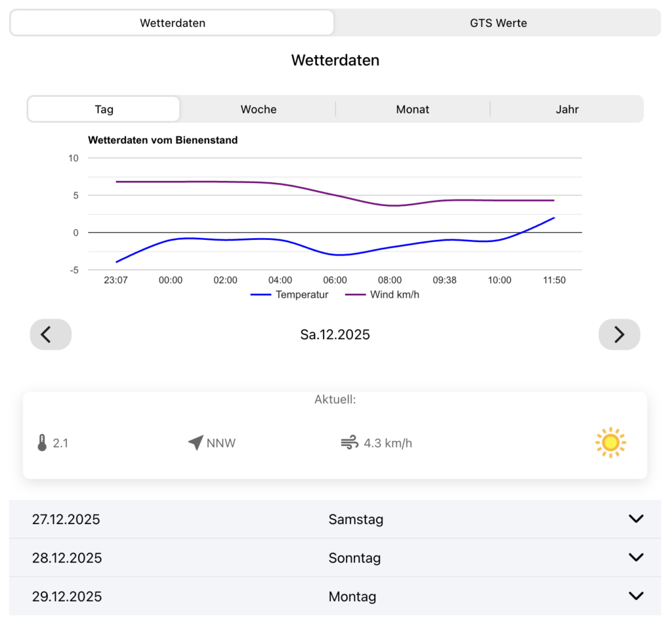Switch chart to Jahr view
The width and height of the screenshot is (672, 623).
click(567, 110)
